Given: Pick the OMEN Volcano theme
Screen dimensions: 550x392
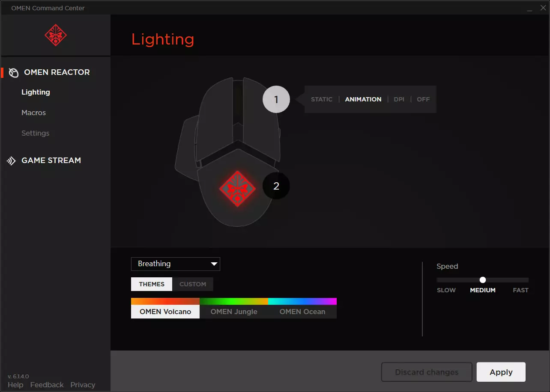Looking at the screenshot, I should (x=165, y=308).
